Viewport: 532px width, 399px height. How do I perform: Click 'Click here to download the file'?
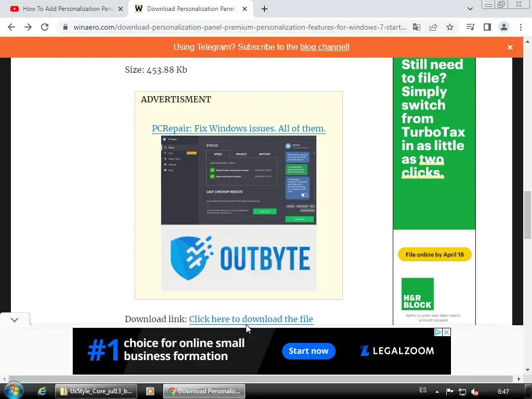[x=251, y=319]
